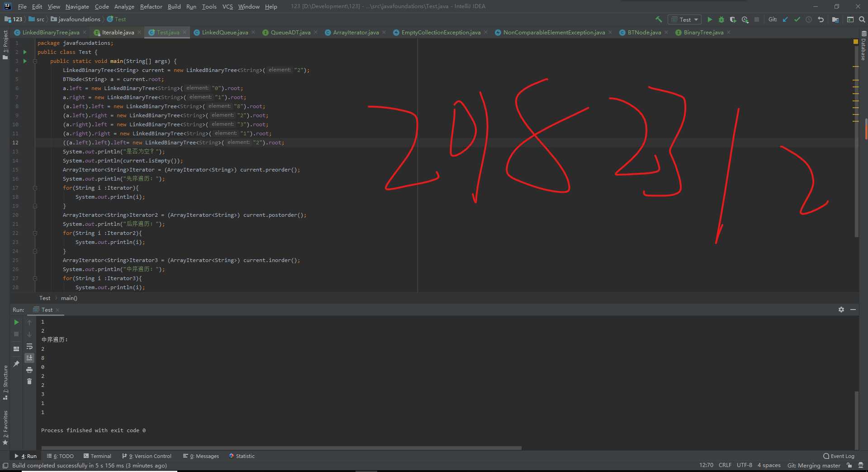868x472 pixels.
Task: Open Git Show History clock icon
Action: pyautogui.click(x=809, y=19)
